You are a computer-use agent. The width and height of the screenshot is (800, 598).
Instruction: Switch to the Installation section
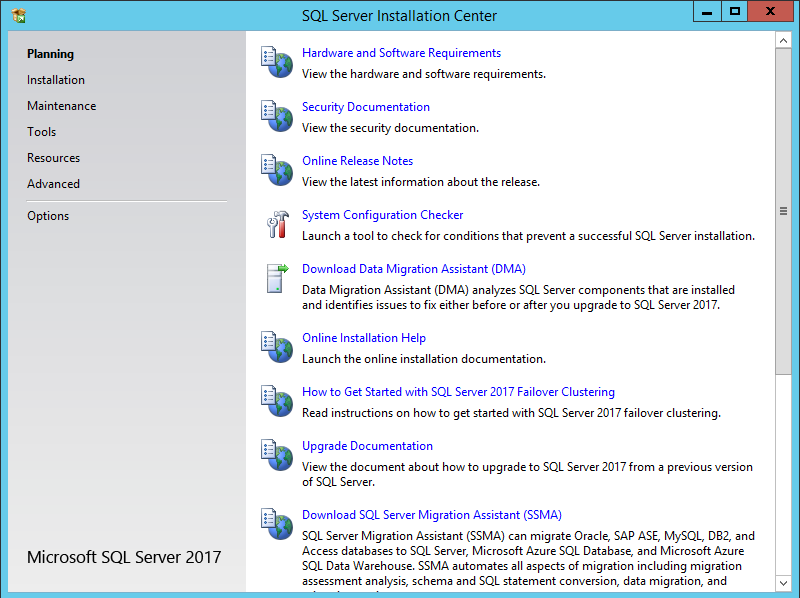[x=56, y=80]
